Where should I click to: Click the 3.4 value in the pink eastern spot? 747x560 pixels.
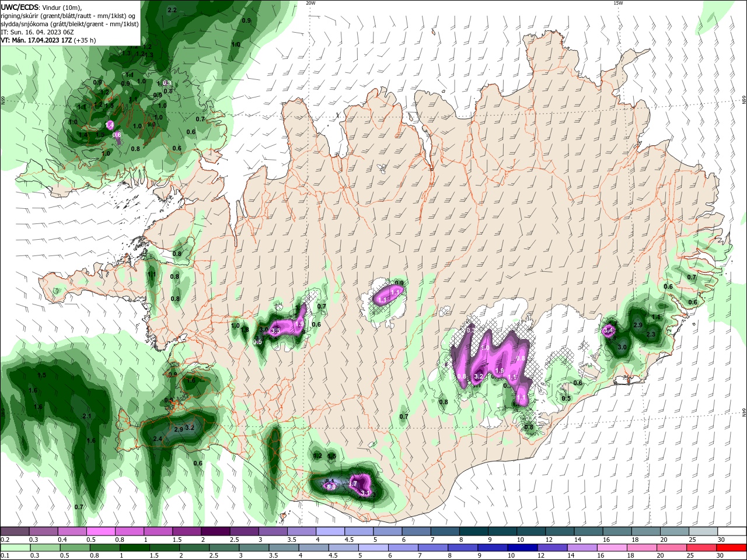(x=609, y=330)
